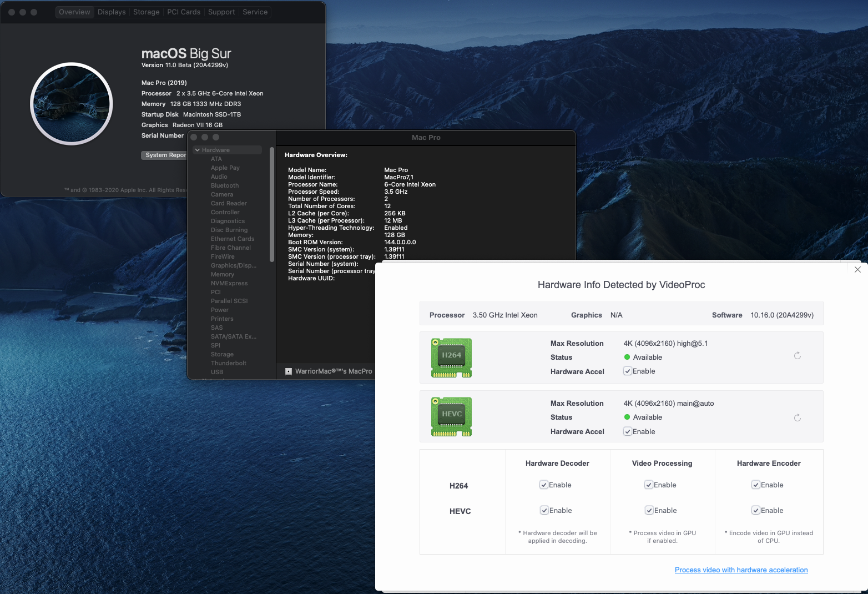Toggle HEVC Video Processing Enable checkbox
This screenshot has height=594, width=868.
coord(649,511)
